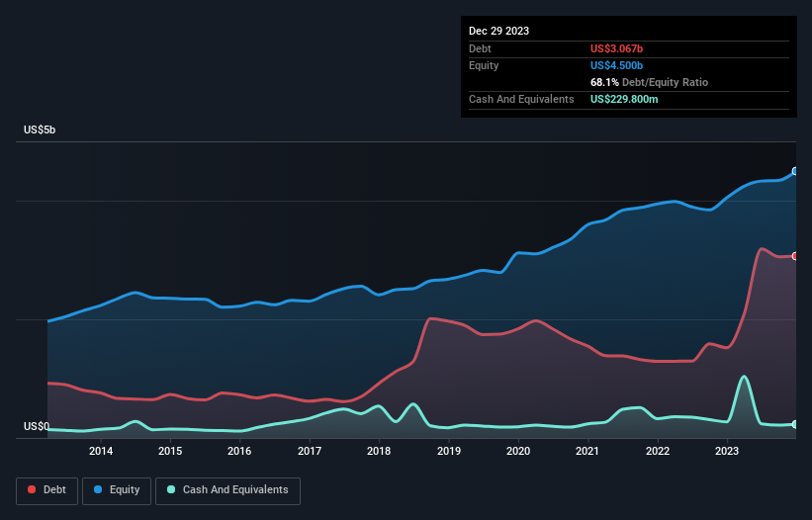Image resolution: width=812 pixels, height=520 pixels.
Task: Select the 2023 x-axis label
Action: tap(727, 451)
